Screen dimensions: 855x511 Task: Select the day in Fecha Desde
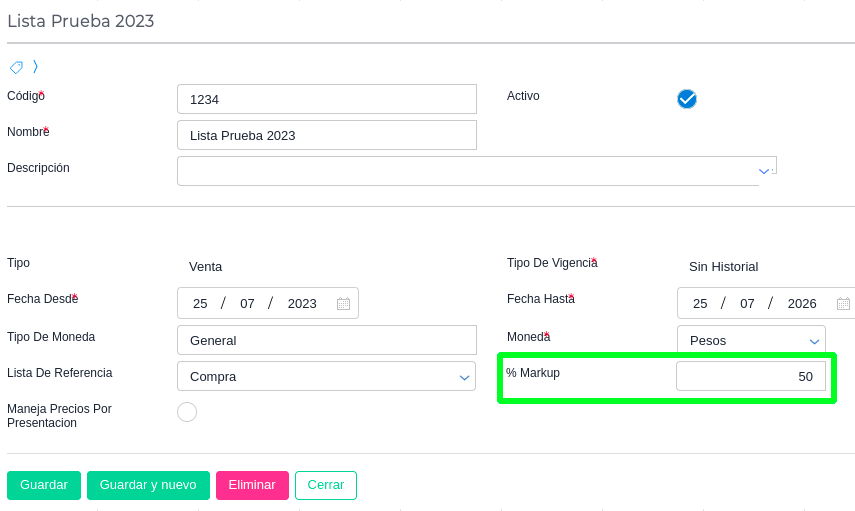point(200,304)
